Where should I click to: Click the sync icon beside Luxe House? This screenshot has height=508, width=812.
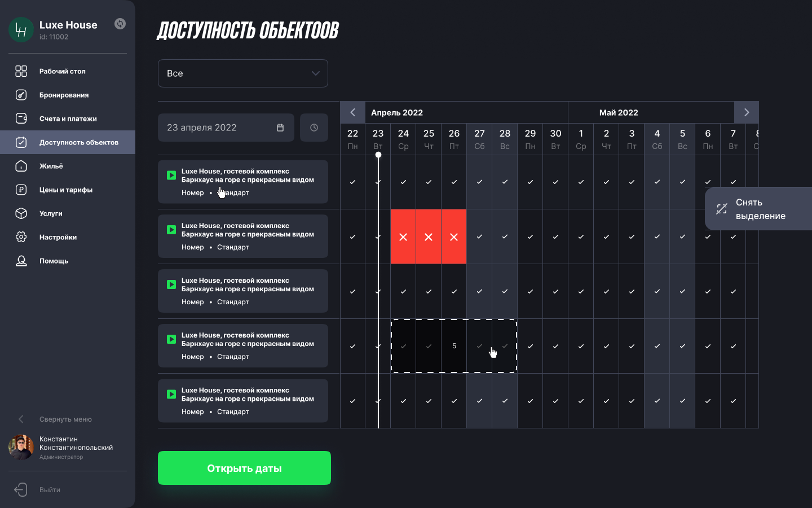click(x=120, y=24)
